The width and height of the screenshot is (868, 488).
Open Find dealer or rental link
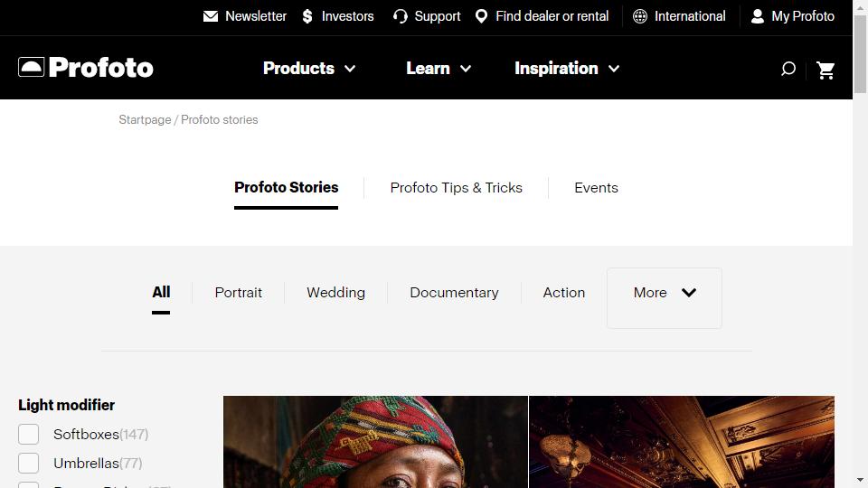[x=552, y=16]
